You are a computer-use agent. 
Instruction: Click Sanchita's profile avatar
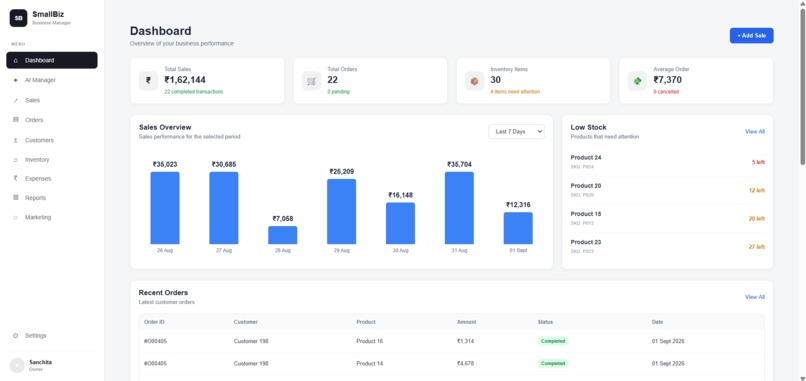pos(17,365)
